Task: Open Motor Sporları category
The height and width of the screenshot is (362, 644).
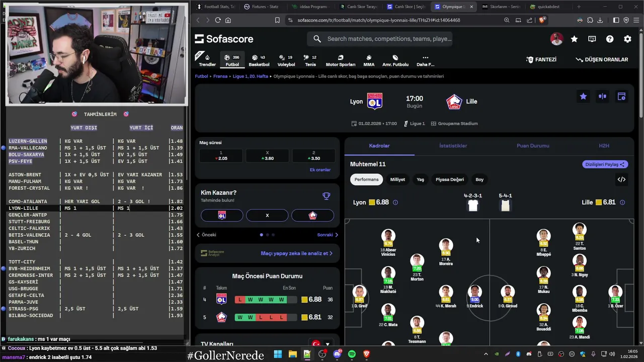Action: [x=341, y=60]
